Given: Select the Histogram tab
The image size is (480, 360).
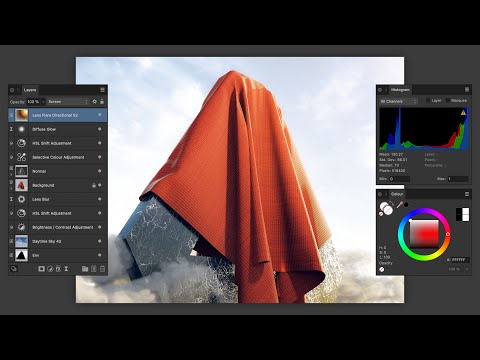Looking at the screenshot, I should pos(400,90).
